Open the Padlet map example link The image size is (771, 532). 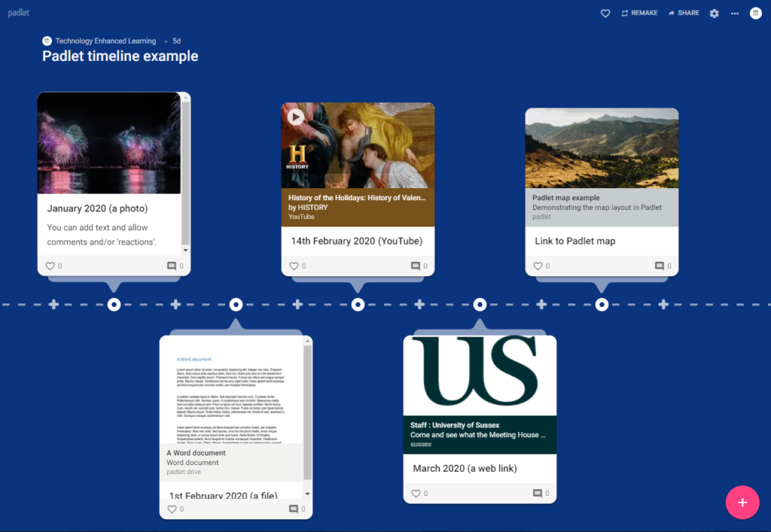point(602,207)
